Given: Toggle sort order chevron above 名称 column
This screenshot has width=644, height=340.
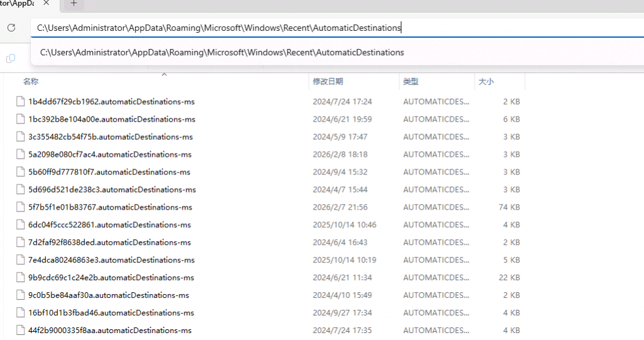Looking at the screenshot, I should 164,74.
